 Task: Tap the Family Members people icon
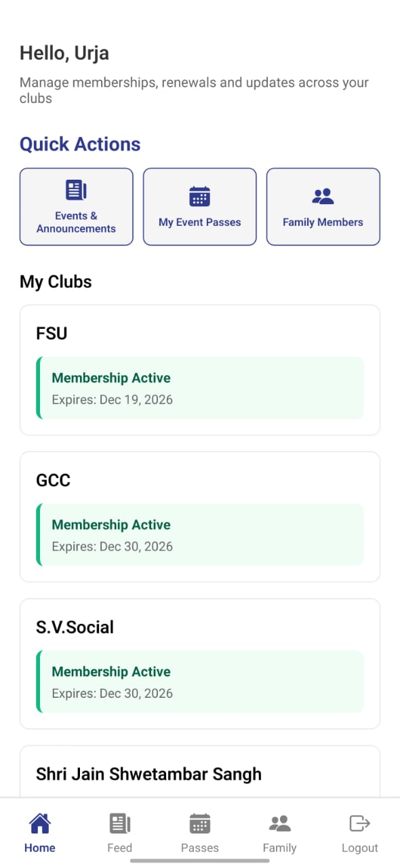[323, 196]
